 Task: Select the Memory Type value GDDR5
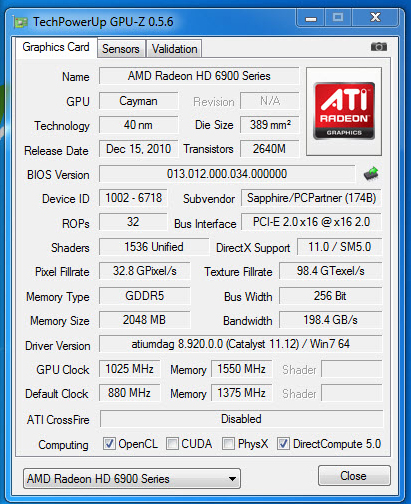(x=145, y=296)
